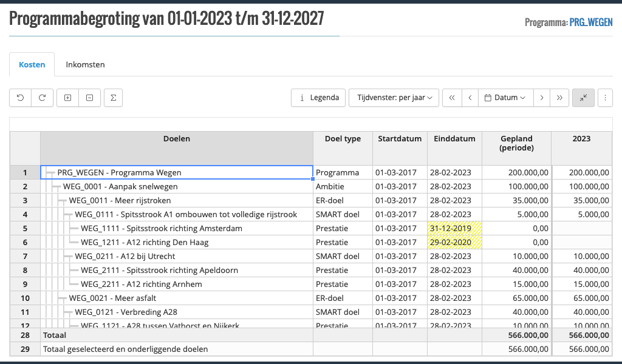Screen dimensions: 622x364
Task: Click the Undo icon in the toolbar
Action: [x=19, y=98]
